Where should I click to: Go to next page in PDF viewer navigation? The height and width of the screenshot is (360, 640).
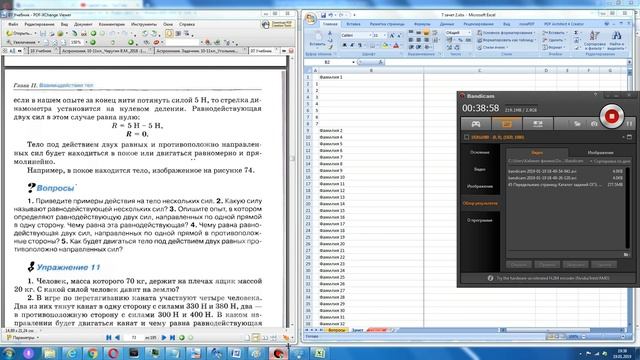pyautogui.click(x=164, y=338)
